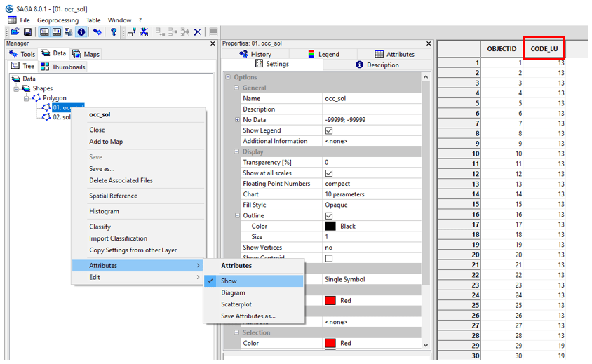The width and height of the screenshot is (592, 364).
Task: Click the gears tool icon in toolbar
Action: (x=97, y=32)
